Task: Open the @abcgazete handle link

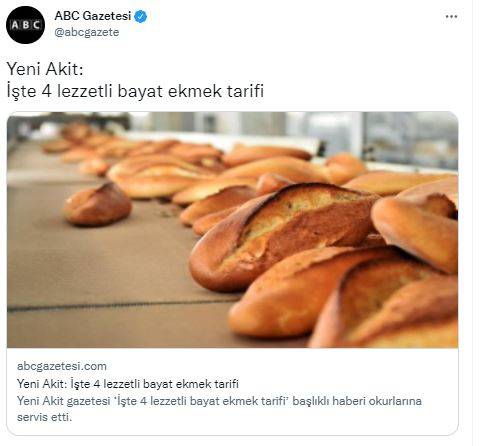Action: tap(87, 32)
